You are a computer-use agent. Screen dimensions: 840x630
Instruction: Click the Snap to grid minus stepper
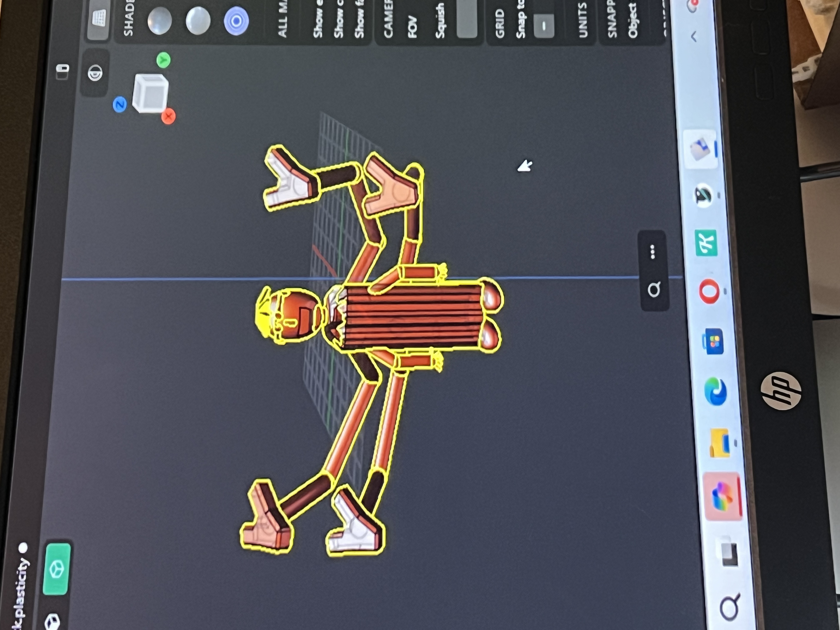point(544,25)
